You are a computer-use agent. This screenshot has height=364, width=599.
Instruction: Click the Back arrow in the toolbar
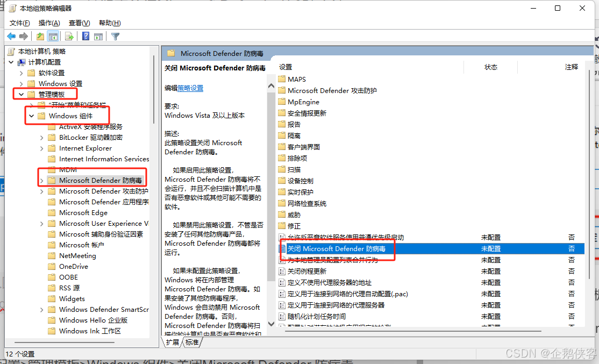(x=11, y=36)
